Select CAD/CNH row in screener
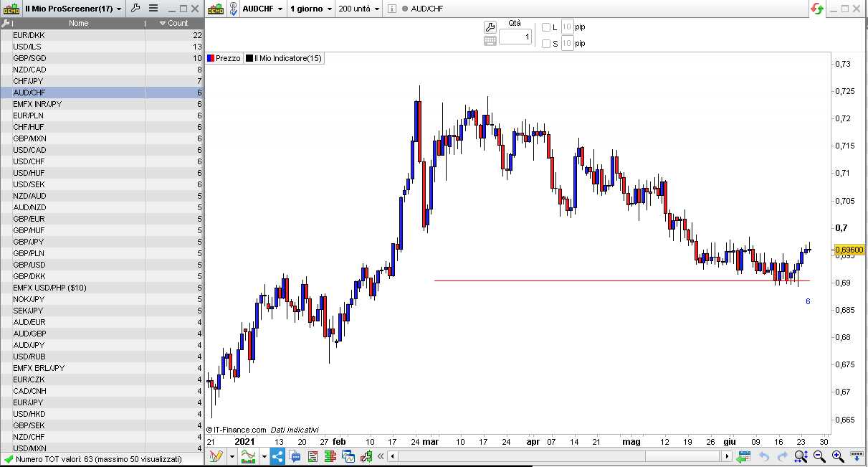Screen dimensions: 868x467 pyautogui.click(x=102, y=391)
